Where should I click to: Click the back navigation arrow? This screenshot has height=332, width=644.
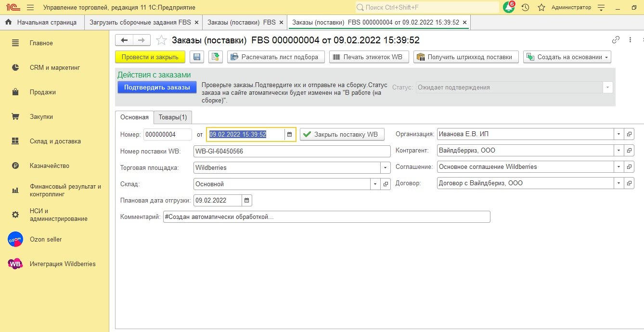pyautogui.click(x=124, y=40)
